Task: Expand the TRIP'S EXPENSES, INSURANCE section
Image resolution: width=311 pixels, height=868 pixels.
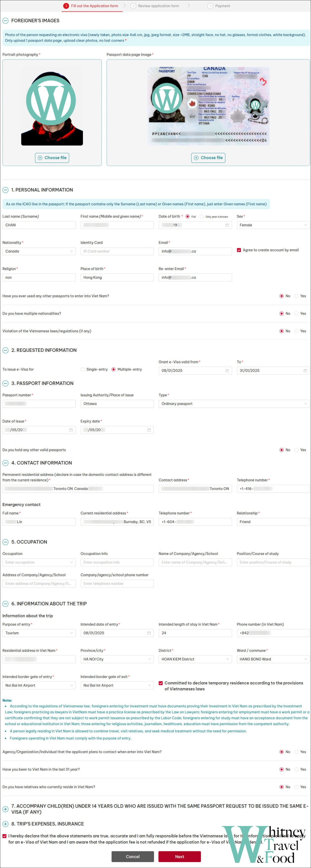Action: pyautogui.click(x=5, y=824)
